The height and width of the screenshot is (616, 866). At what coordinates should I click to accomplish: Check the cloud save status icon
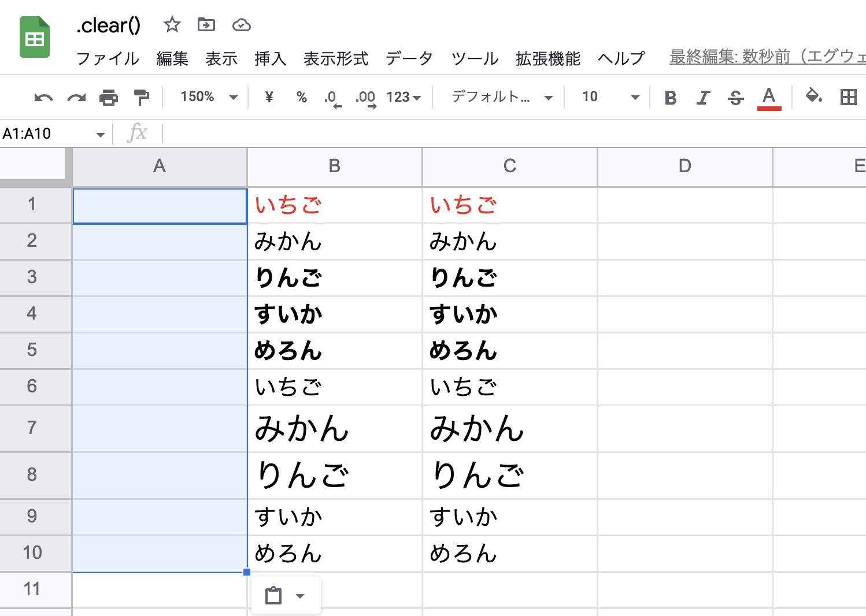(x=241, y=25)
